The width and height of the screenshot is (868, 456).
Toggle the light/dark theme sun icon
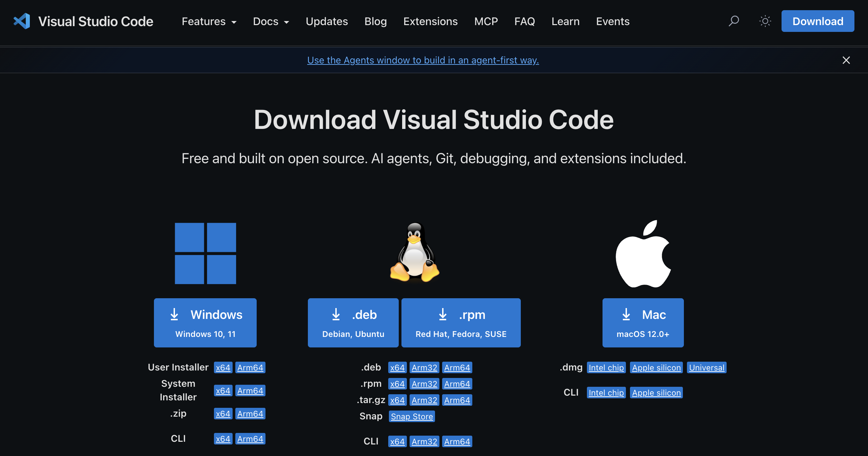pyautogui.click(x=765, y=21)
